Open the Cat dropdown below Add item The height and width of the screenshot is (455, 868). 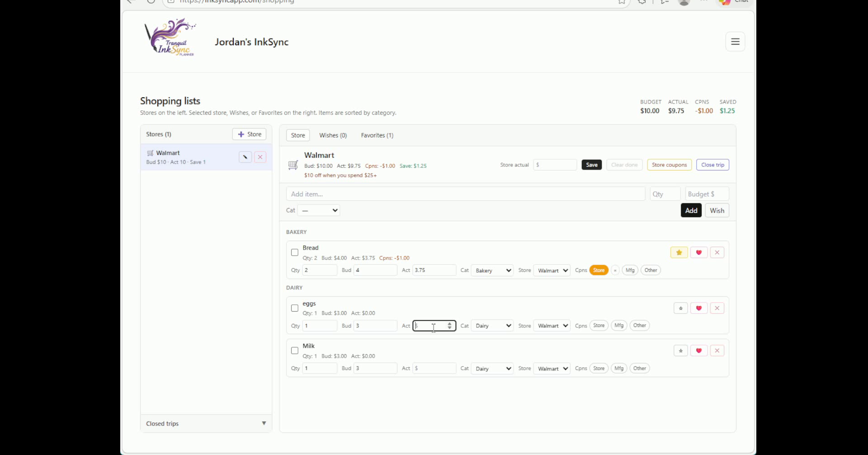pos(319,210)
